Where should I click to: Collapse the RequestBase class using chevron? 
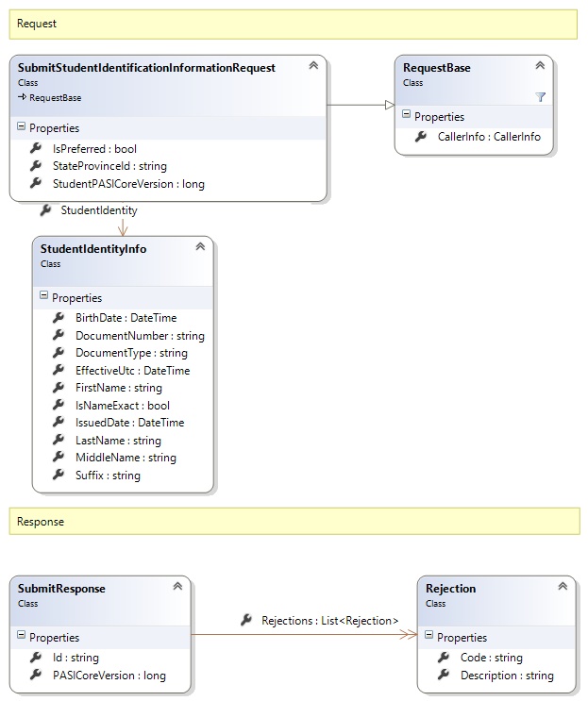(540, 66)
